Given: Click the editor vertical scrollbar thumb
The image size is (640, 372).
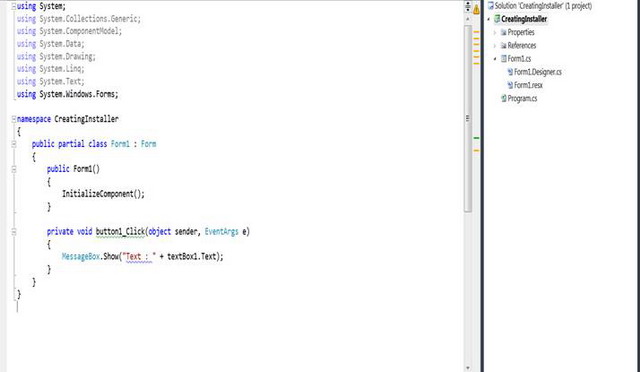Looking at the screenshot, I should [468, 118].
